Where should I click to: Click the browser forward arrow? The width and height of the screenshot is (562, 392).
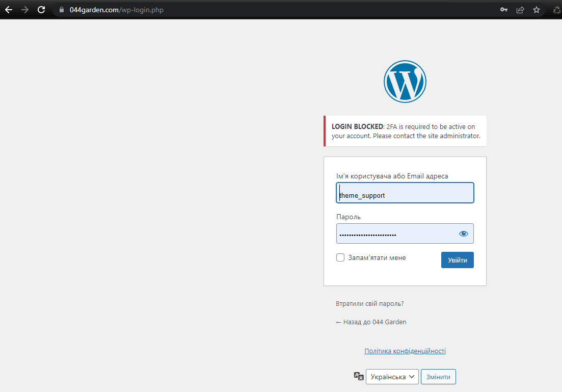click(x=25, y=10)
